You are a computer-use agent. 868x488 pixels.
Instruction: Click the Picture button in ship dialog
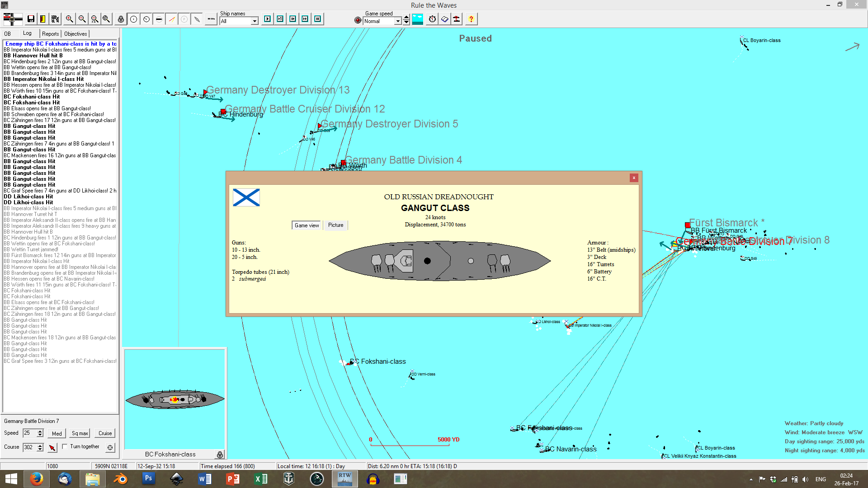[x=335, y=225]
